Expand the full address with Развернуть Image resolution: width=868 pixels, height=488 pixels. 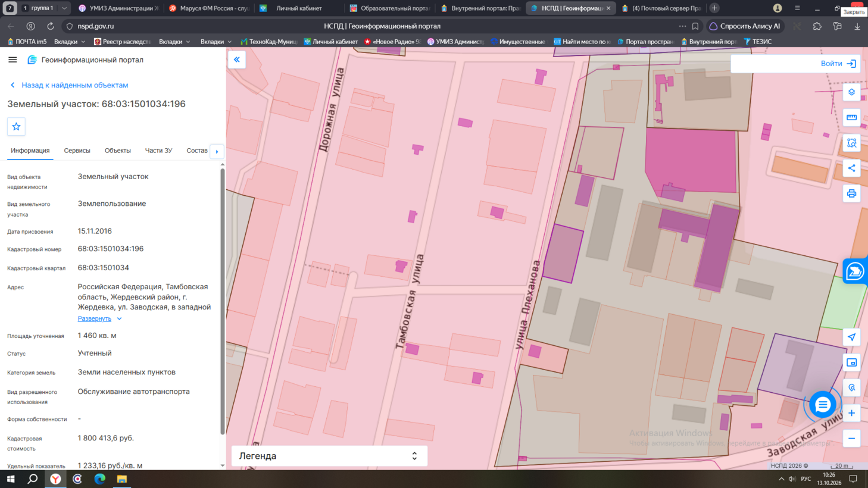tap(99, 318)
